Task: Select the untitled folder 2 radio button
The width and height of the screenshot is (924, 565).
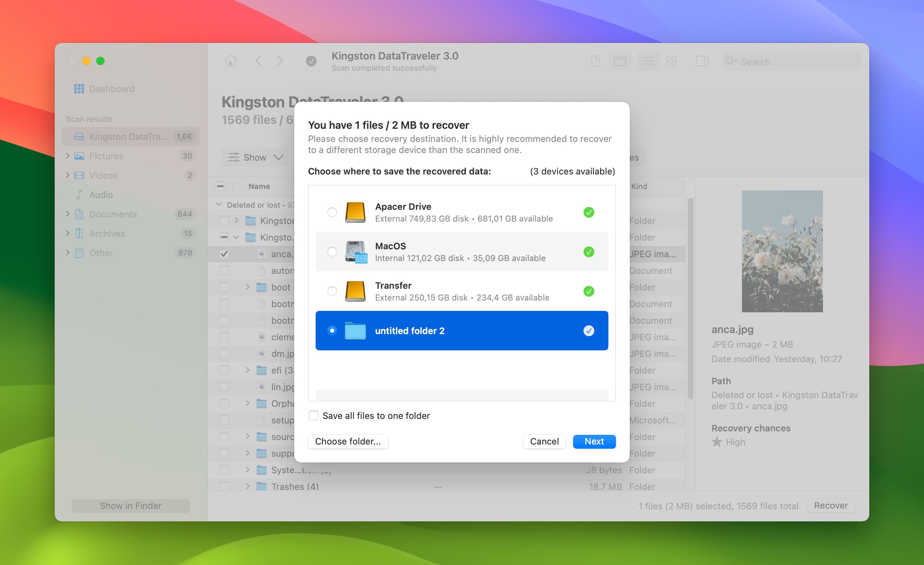Action: coord(332,331)
